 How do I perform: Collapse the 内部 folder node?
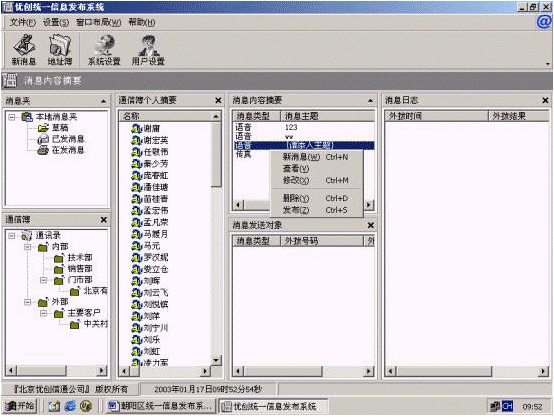point(28,247)
